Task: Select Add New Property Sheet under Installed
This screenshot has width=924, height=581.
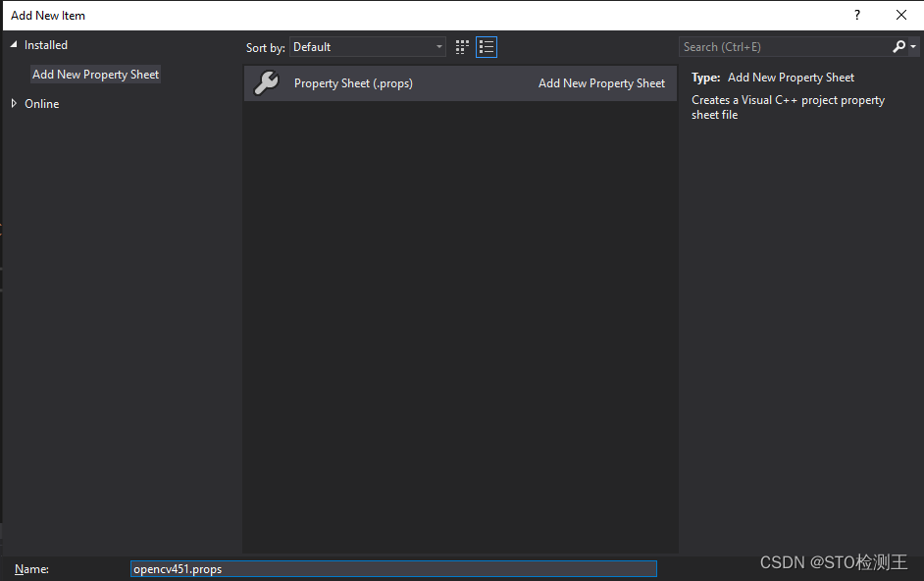Action: 95,74
